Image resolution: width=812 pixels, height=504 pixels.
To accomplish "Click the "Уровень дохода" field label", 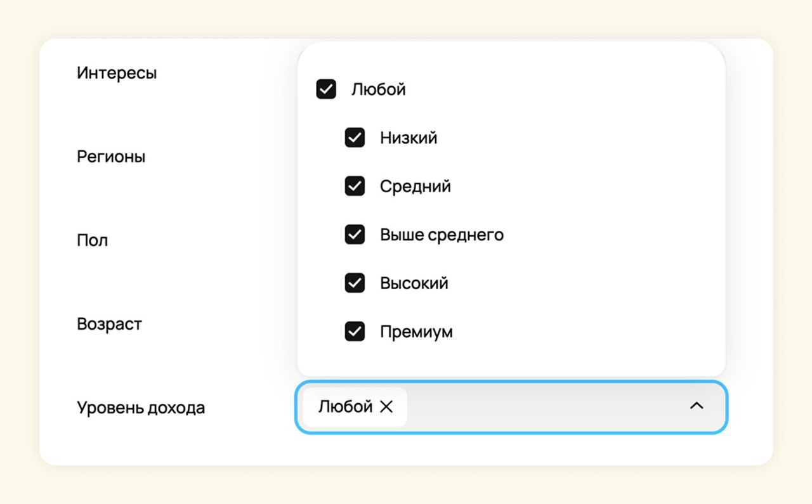I will pyautogui.click(x=141, y=408).
